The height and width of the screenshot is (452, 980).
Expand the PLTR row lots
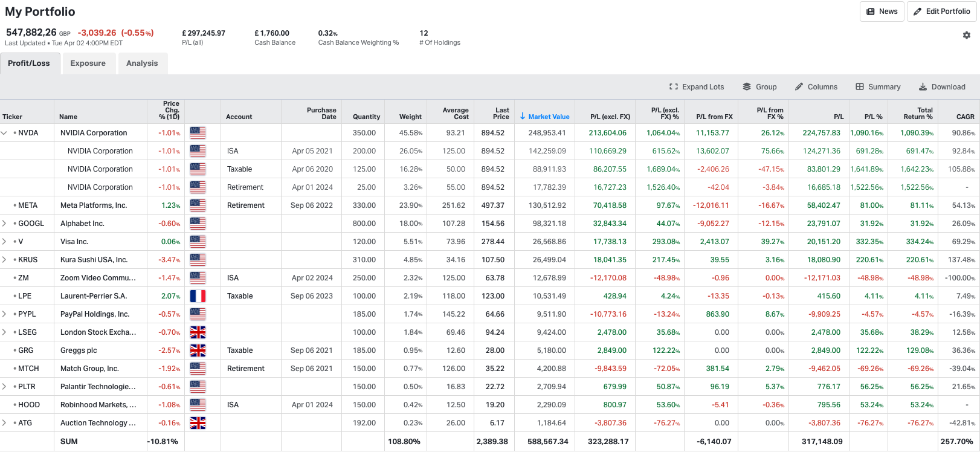coord(4,387)
